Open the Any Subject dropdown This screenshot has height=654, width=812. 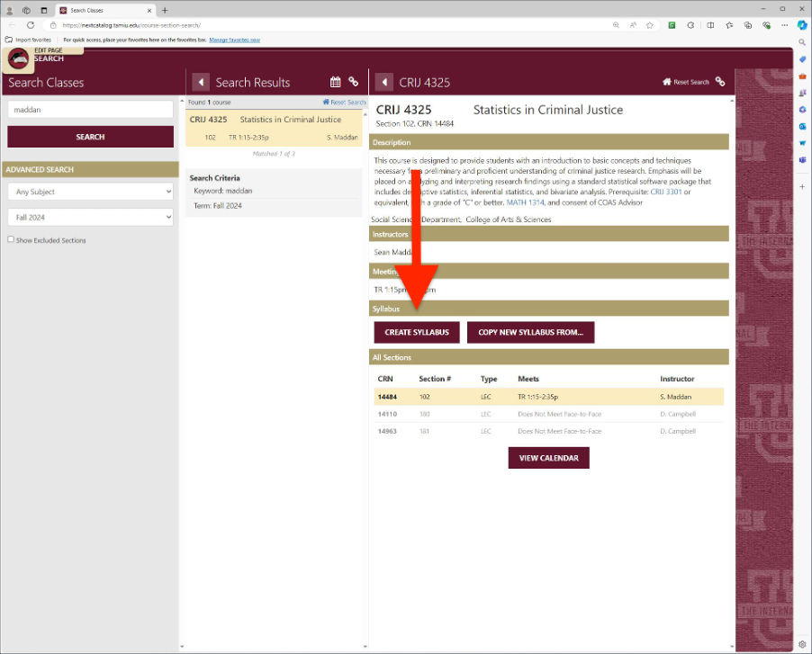[91, 192]
